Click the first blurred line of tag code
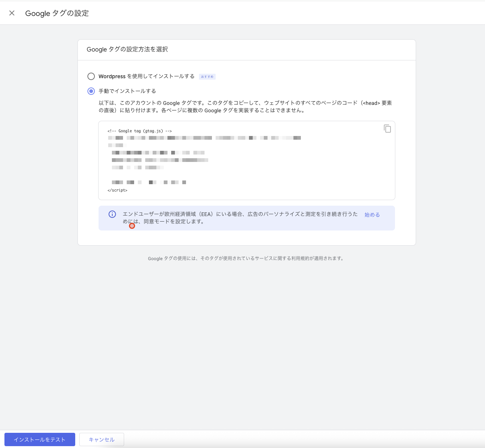The height and width of the screenshot is (448, 485). (204, 138)
